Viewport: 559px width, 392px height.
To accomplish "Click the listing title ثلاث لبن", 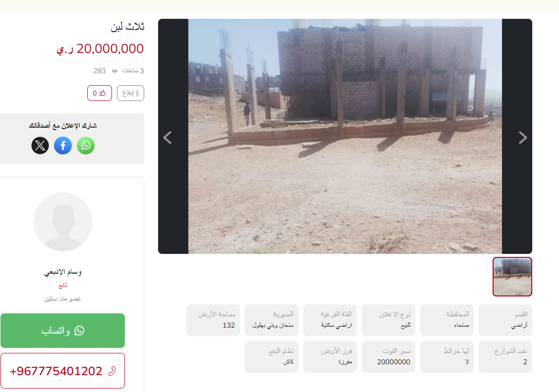I will point(127,27).
